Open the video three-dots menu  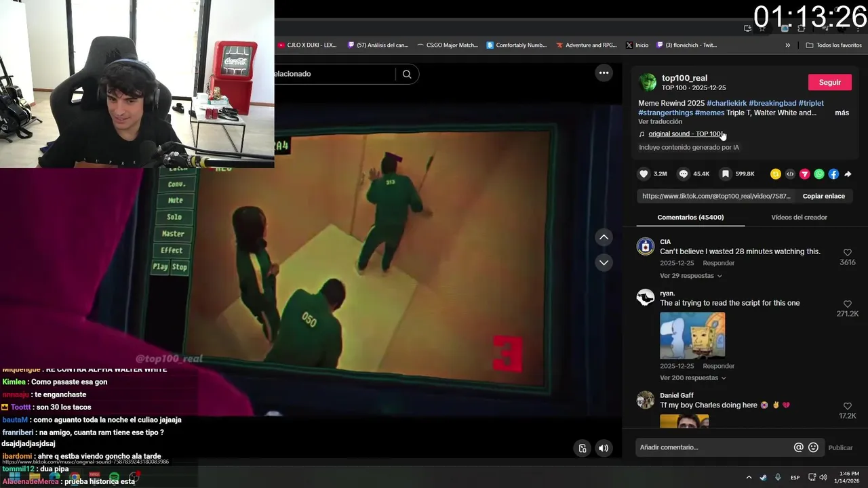604,73
